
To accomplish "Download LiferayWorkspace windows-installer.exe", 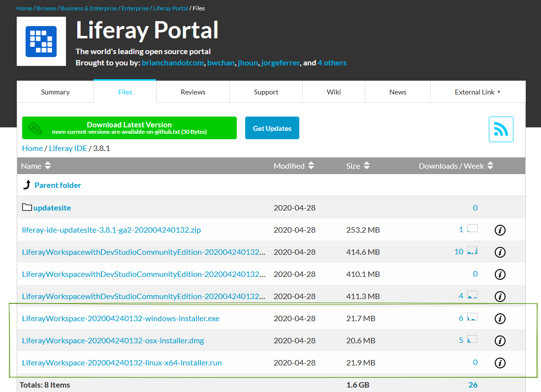I will coord(121,319).
